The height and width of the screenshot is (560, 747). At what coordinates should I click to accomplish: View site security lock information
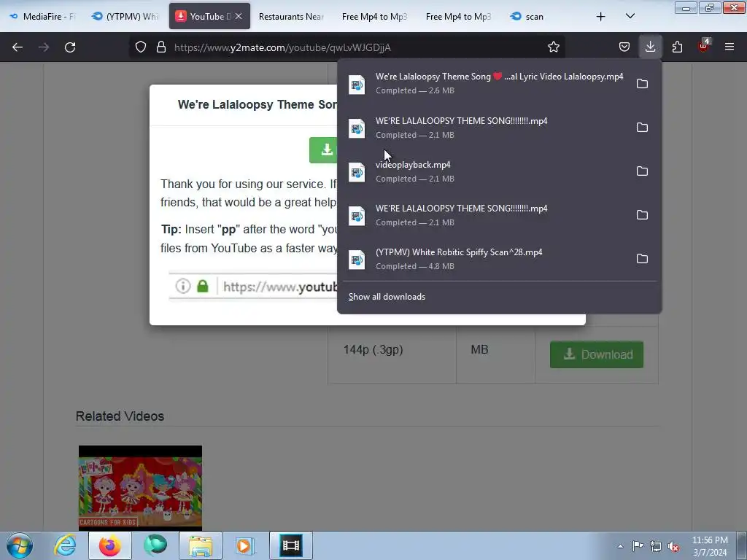[x=161, y=47]
